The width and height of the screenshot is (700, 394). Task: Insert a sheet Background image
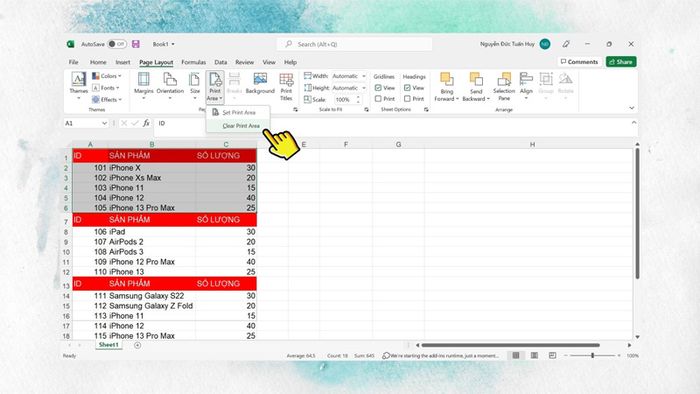(260, 84)
